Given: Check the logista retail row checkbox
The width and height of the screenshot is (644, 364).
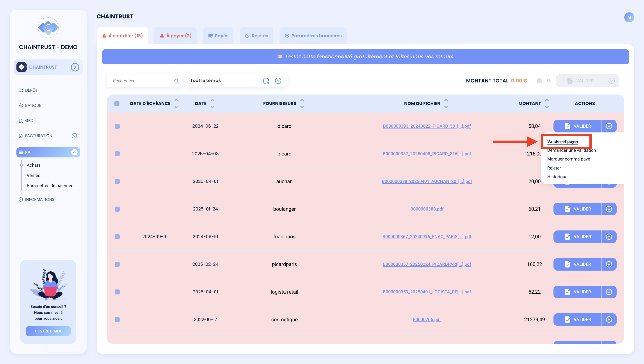Looking at the screenshot, I should tap(117, 292).
